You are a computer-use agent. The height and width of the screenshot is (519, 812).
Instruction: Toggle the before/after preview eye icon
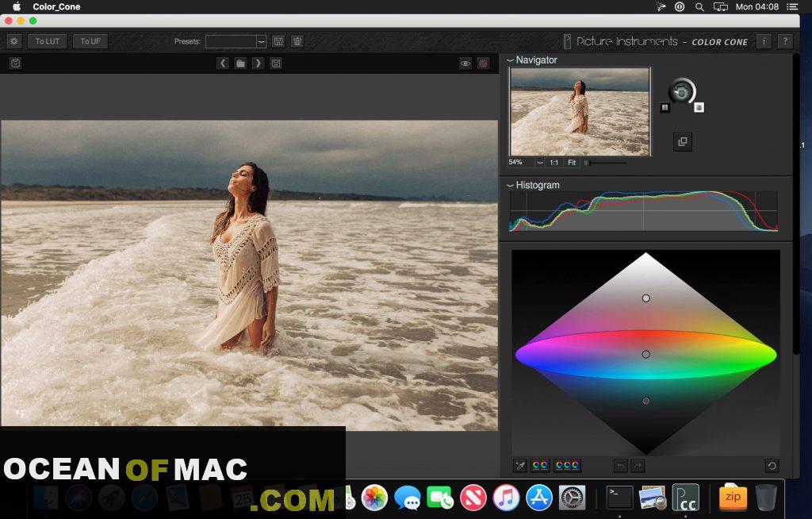point(465,63)
